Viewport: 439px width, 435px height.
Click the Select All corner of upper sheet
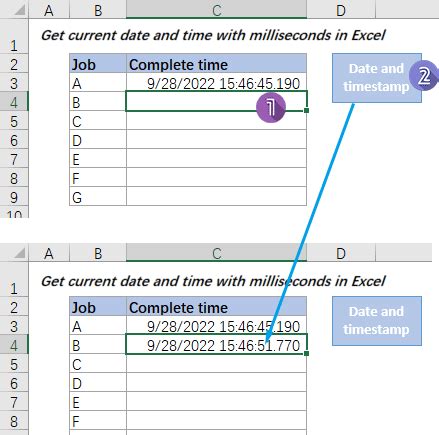tap(14, 10)
